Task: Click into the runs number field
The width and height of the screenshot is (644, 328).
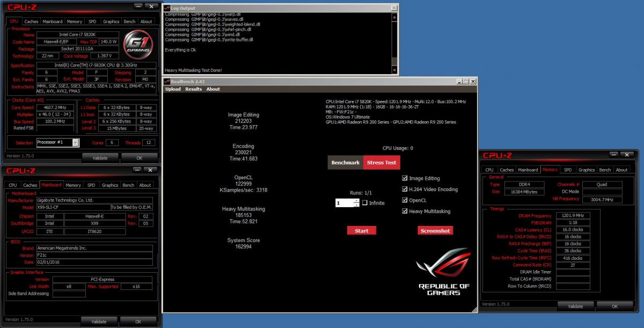Action: [x=345, y=203]
